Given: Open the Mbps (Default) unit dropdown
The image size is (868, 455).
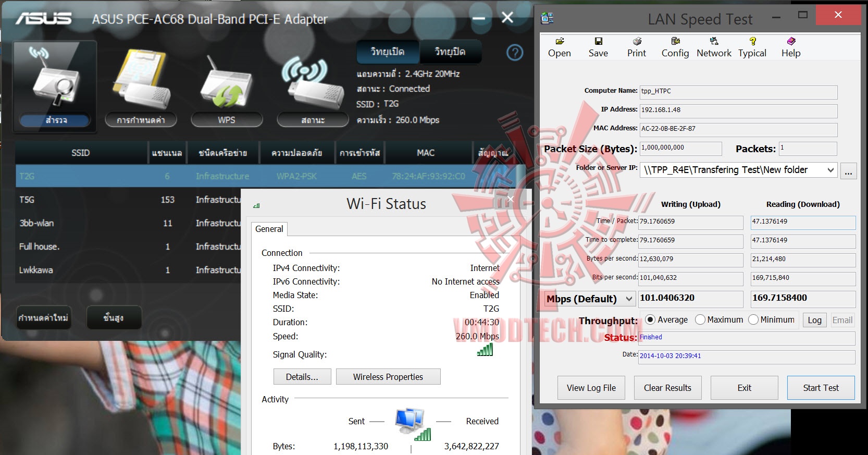Looking at the screenshot, I should coord(629,299).
